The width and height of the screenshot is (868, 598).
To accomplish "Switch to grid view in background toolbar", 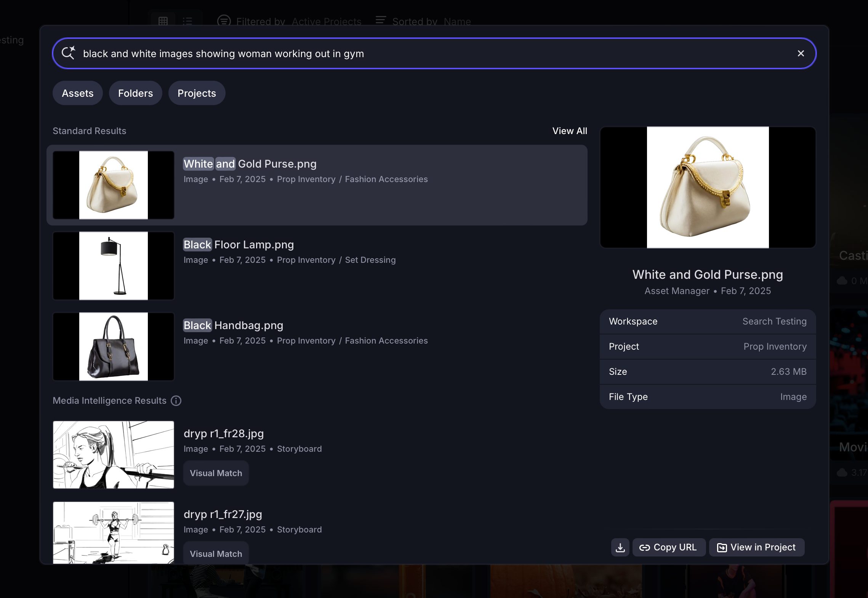I will (x=163, y=21).
